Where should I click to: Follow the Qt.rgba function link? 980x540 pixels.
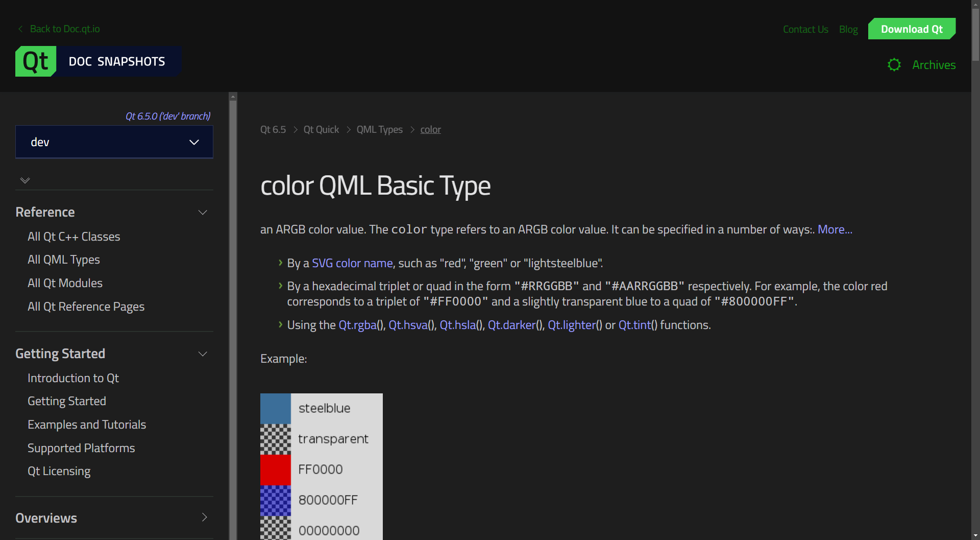point(357,325)
